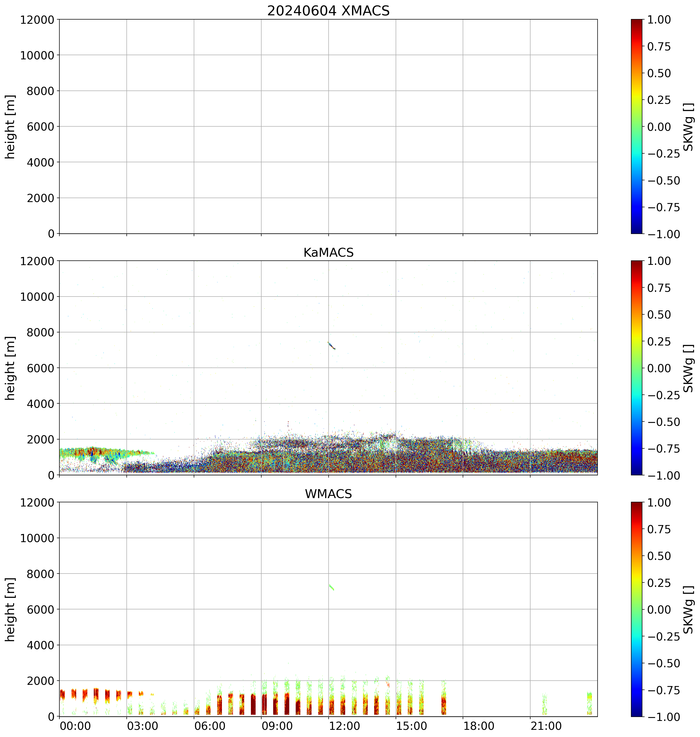The width and height of the screenshot is (700, 737).
Task: Click the KaMACS 'height [m]' axis label
Action: click(10, 368)
